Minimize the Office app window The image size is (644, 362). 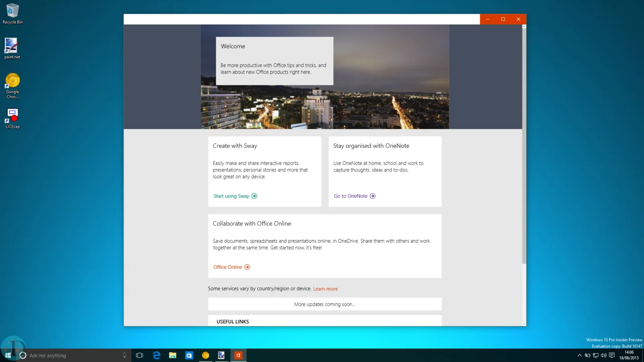click(488, 19)
